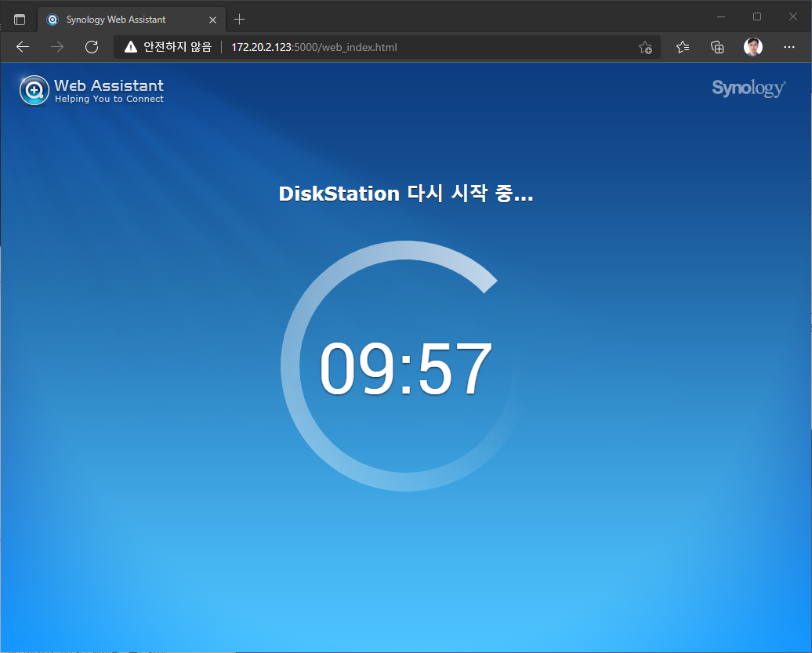This screenshot has width=812, height=653.
Task: Add this page to favorites star
Action: [x=645, y=48]
